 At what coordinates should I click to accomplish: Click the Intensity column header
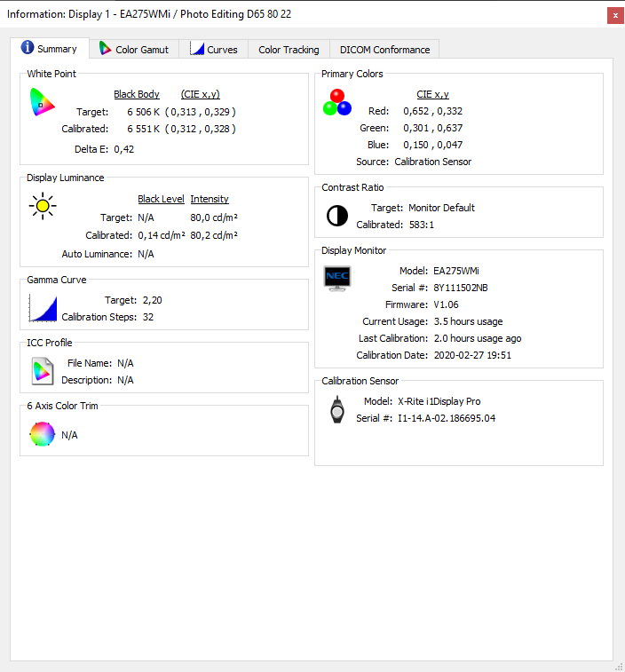(210, 199)
